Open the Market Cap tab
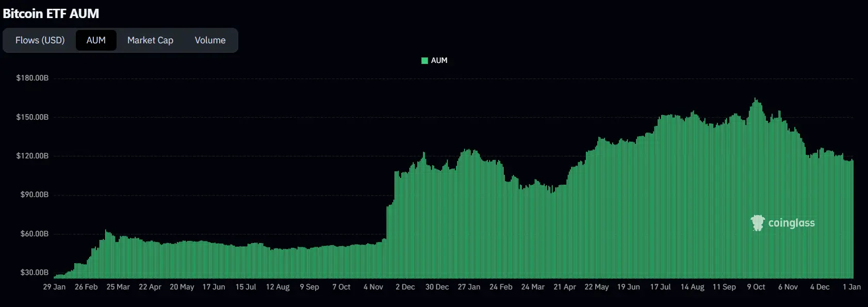Viewport: 868px width, 307px height. point(150,40)
